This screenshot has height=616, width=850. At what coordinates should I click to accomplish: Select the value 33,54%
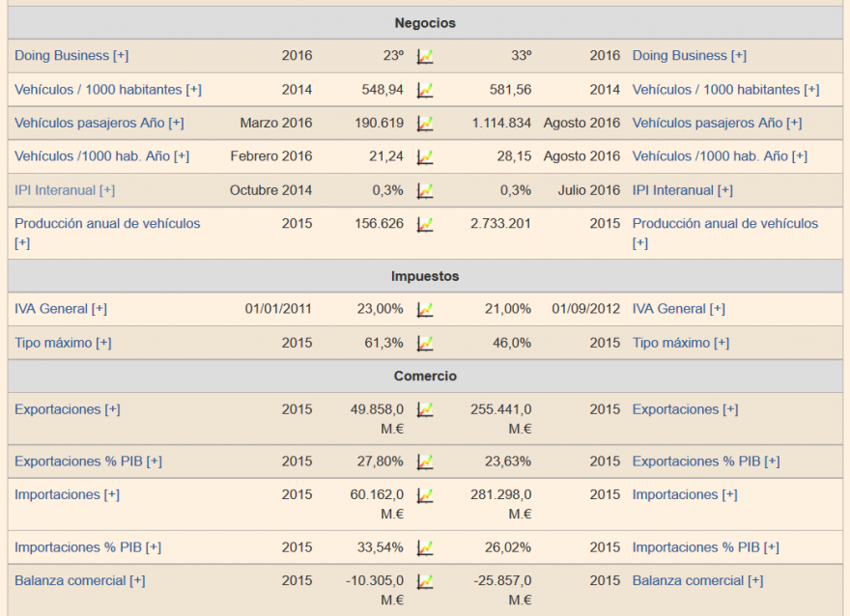(x=380, y=547)
